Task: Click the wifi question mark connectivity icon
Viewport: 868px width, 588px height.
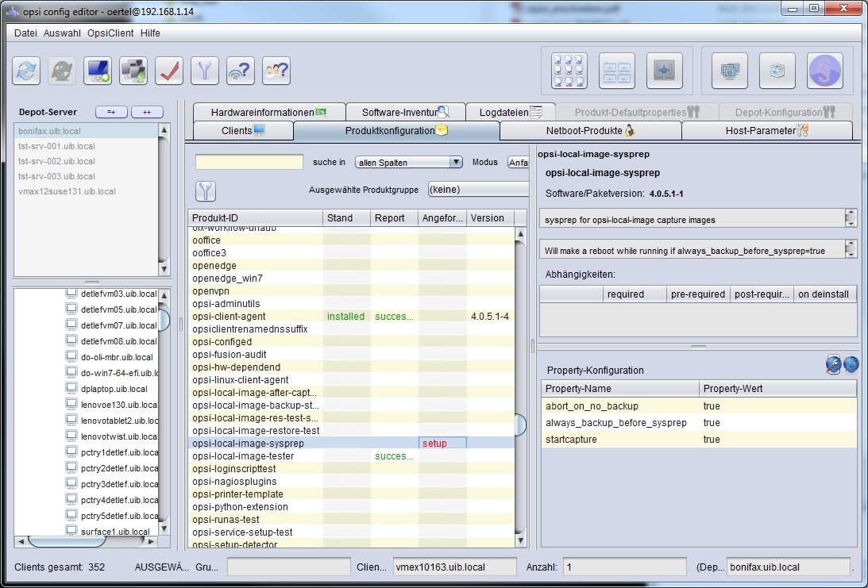Action: click(x=241, y=71)
